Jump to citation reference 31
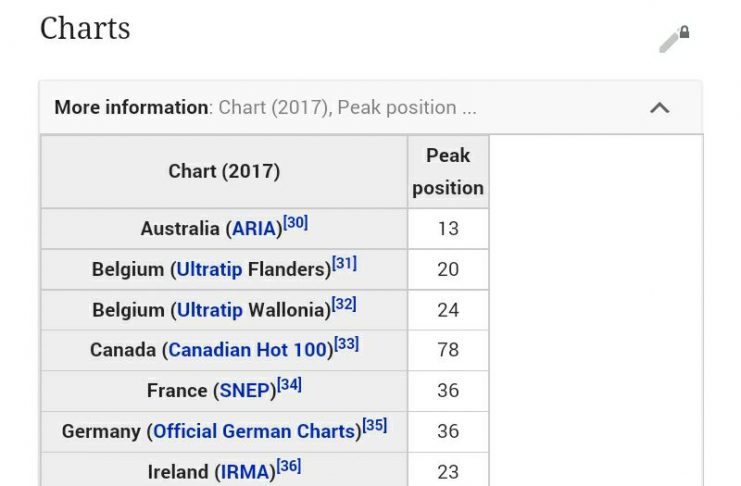The width and height of the screenshot is (741, 486). point(345,264)
